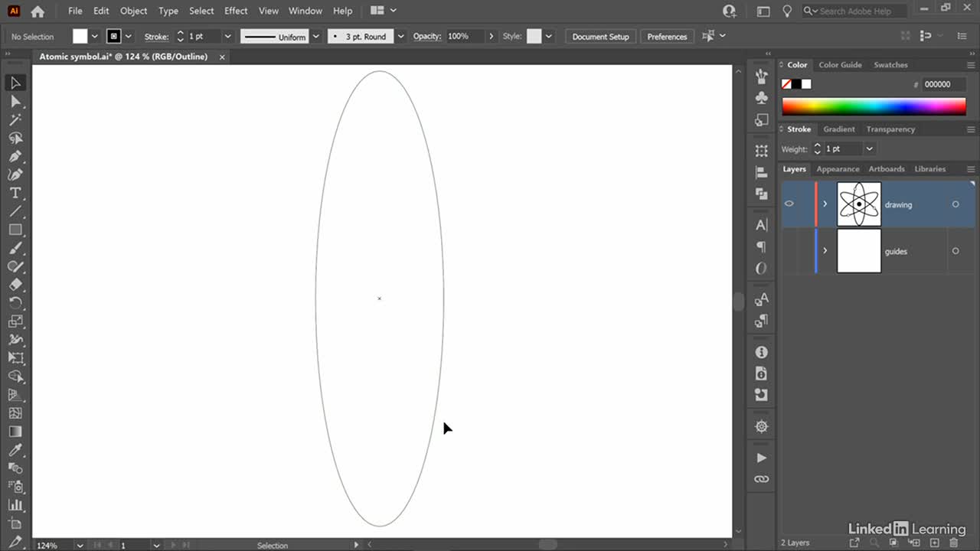Click the hex color value field
The width and height of the screenshot is (980, 551).
pos(943,84)
